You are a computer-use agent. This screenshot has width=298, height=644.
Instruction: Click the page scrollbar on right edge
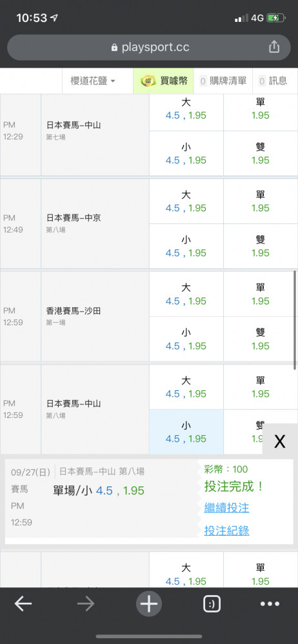tap(295, 320)
